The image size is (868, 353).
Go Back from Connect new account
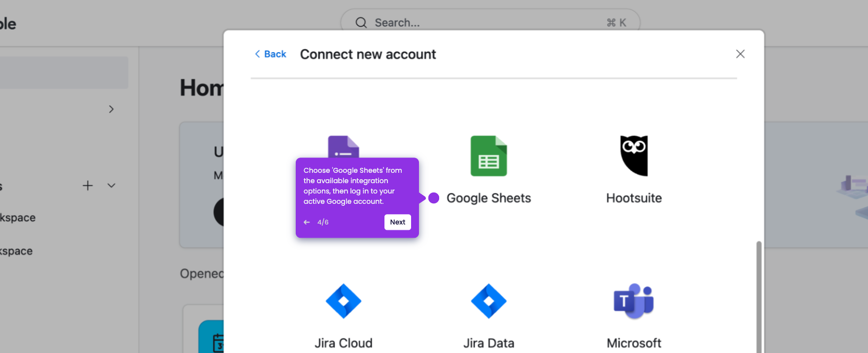pyautogui.click(x=270, y=54)
